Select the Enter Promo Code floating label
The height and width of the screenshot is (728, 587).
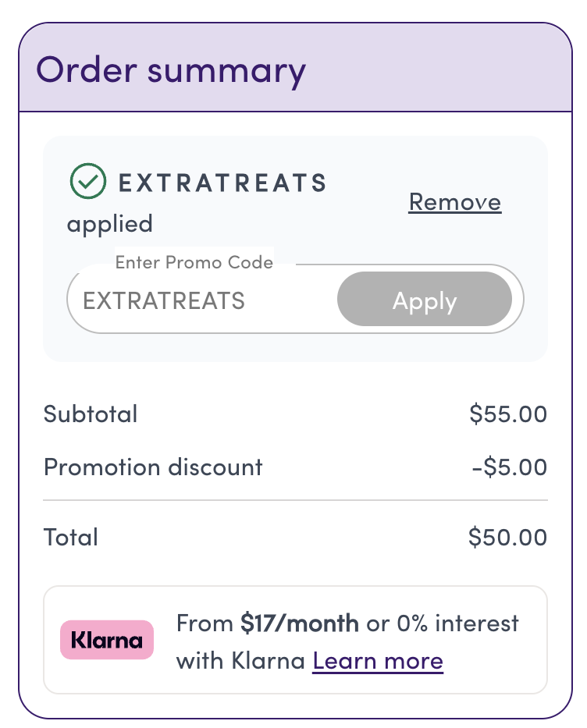click(194, 262)
